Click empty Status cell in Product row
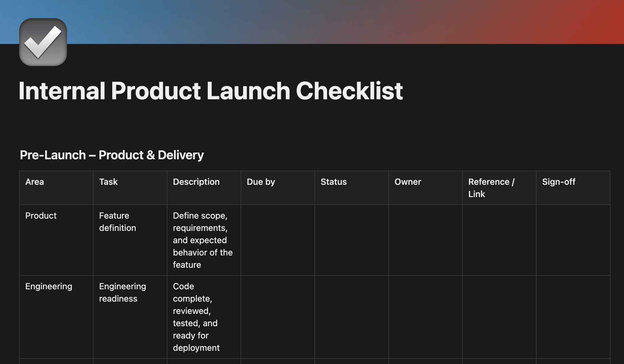Viewport: 624px width, 364px height. [x=351, y=240]
